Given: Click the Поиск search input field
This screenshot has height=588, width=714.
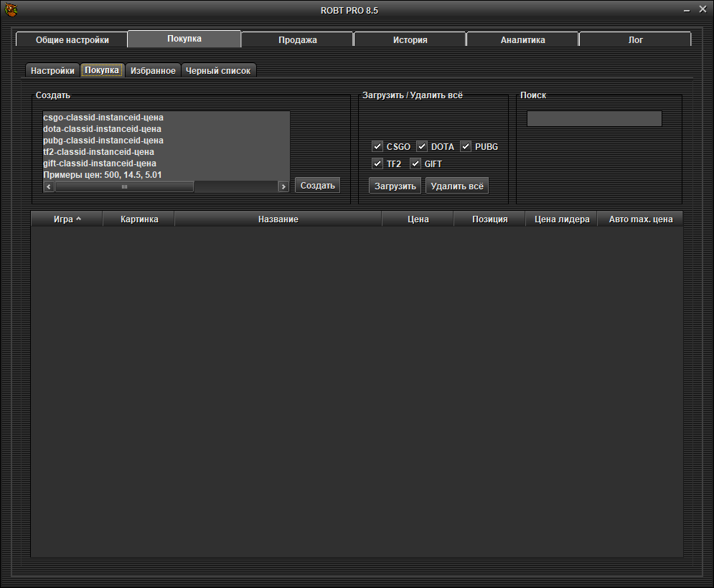Looking at the screenshot, I should pos(594,119).
